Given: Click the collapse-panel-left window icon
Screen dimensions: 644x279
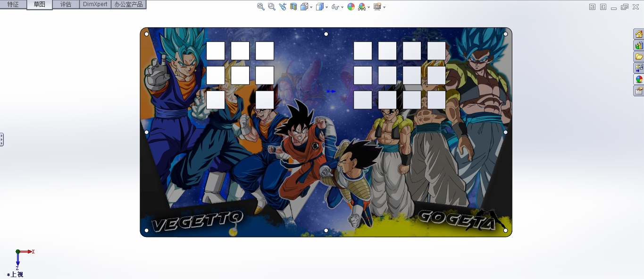Looking at the screenshot, I should coord(592,7).
